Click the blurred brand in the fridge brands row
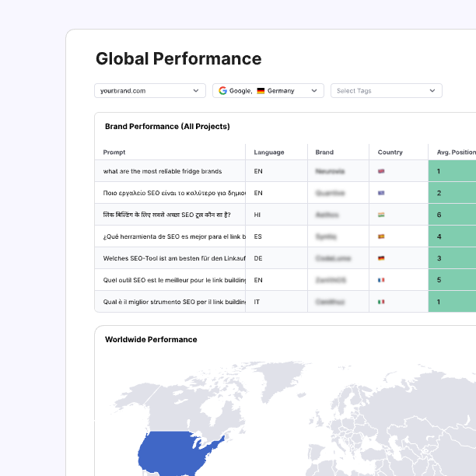The height and width of the screenshot is (476, 476). click(330, 171)
